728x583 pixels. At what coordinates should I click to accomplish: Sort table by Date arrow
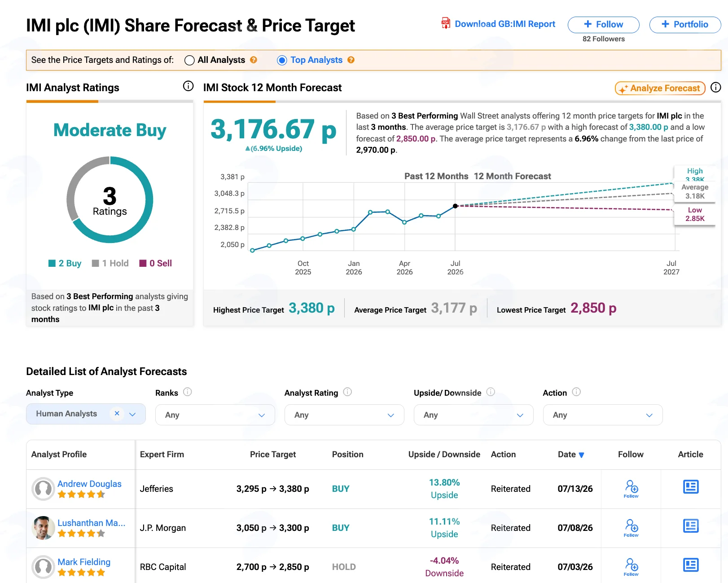click(x=582, y=455)
